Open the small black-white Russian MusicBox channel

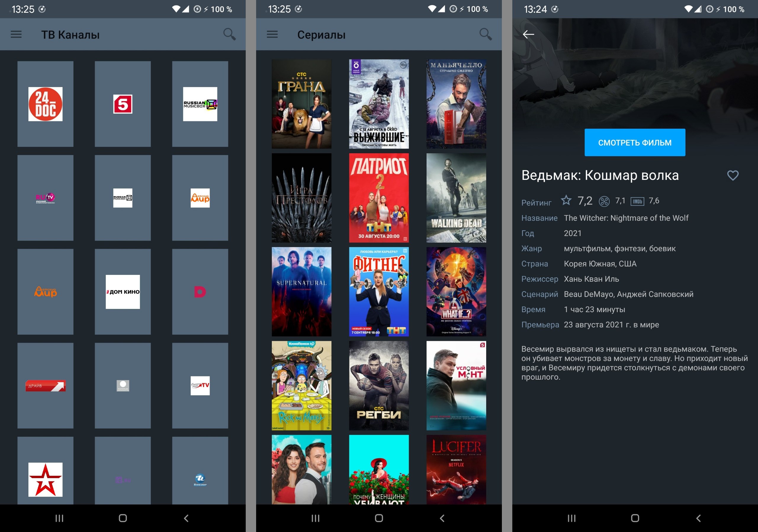coord(123,198)
